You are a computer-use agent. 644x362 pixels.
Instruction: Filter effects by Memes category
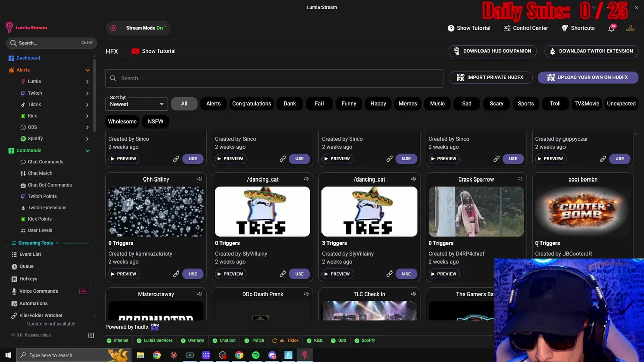tap(408, 103)
